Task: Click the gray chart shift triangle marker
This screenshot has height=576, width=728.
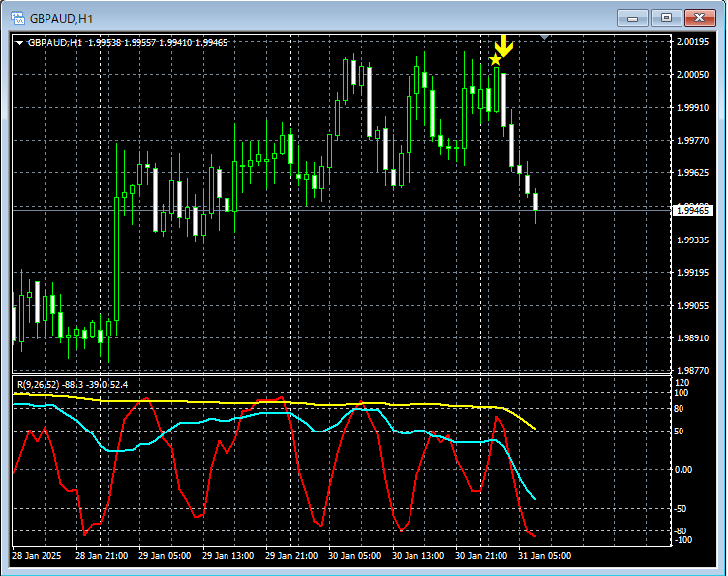Action: [544, 37]
